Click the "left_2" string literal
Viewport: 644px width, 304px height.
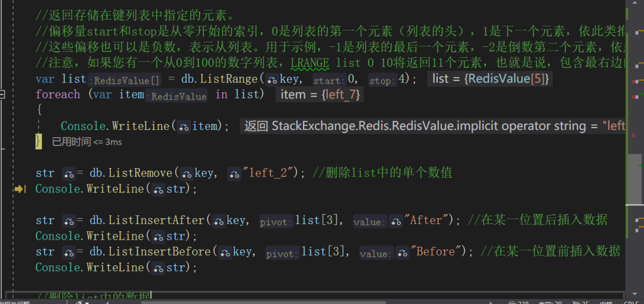tap(269, 173)
